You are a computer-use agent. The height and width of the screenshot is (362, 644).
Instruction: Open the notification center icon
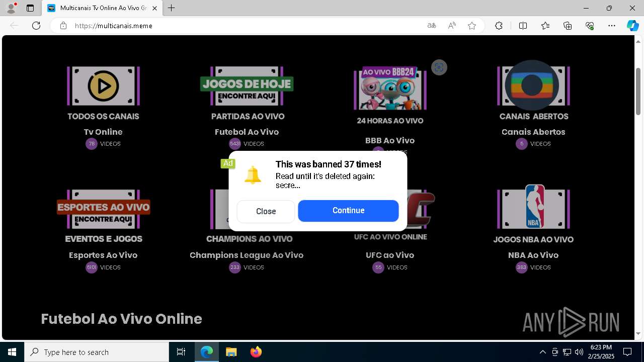627,352
